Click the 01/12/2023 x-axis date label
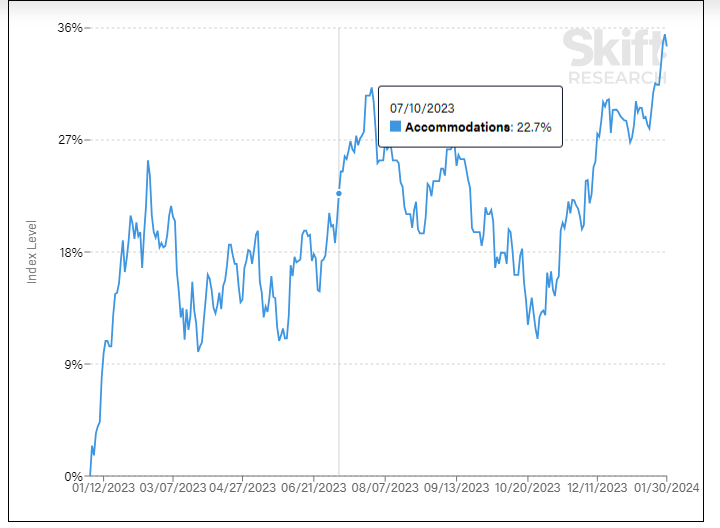The width and height of the screenshot is (720, 528). (103, 489)
